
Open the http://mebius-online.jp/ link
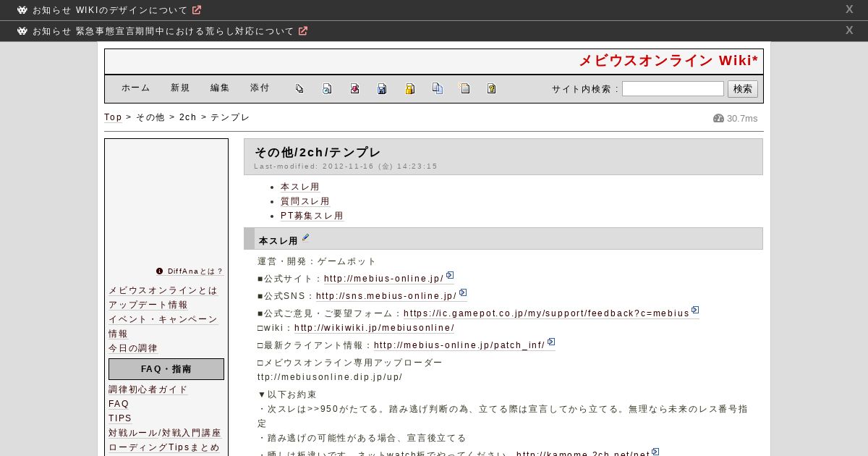384,279
